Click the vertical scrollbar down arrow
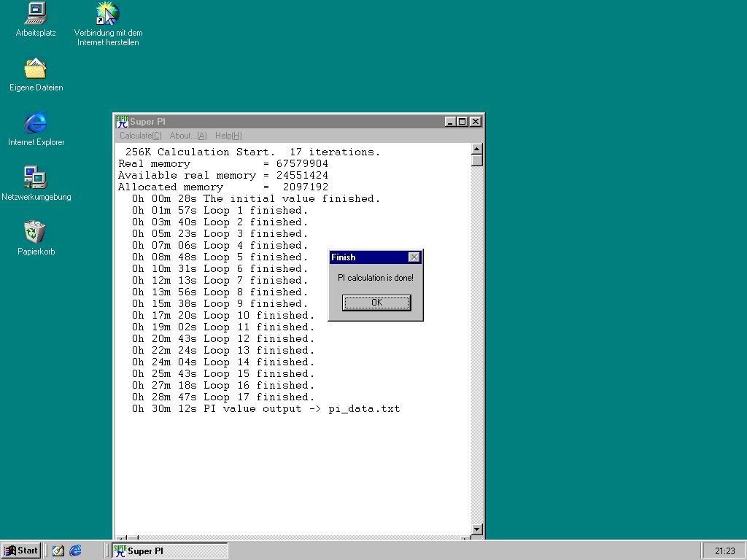Image resolution: width=747 pixels, height=560 pixels. click(x=477, y=529)
